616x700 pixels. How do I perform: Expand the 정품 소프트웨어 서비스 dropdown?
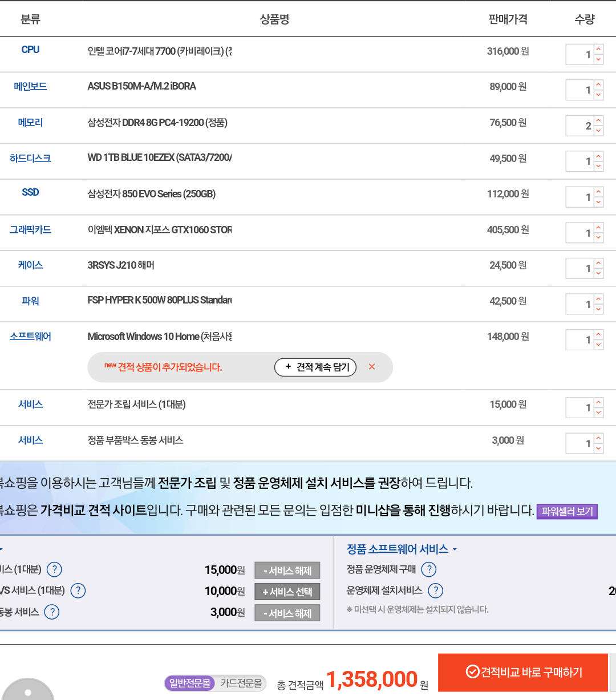[x=402, y=549]
